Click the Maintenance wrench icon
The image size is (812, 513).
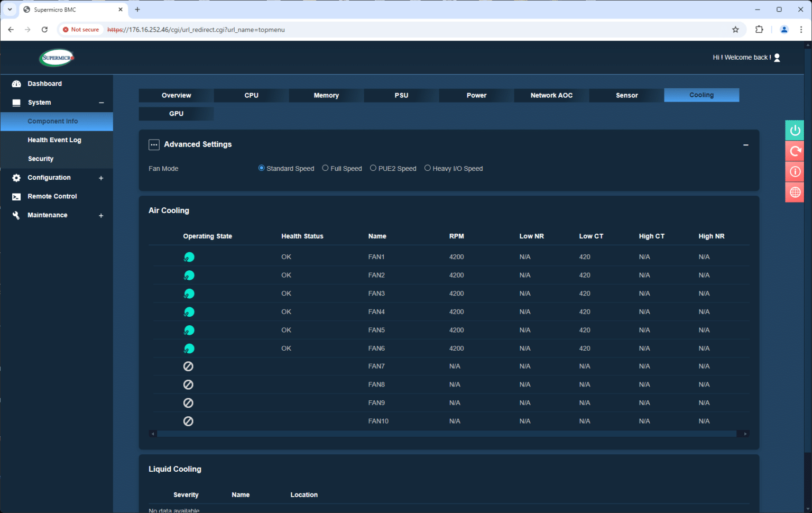click(x=16, y=215)
